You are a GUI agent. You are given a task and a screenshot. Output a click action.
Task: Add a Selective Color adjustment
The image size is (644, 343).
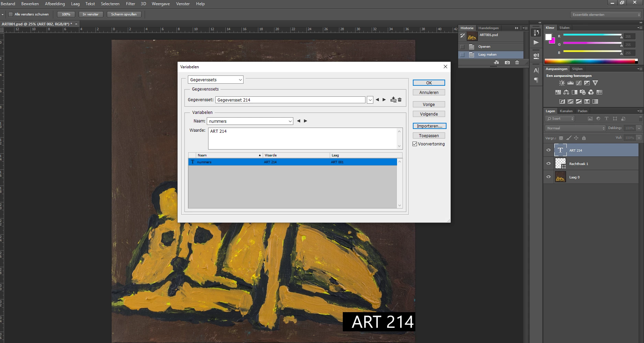coord(587,102)
